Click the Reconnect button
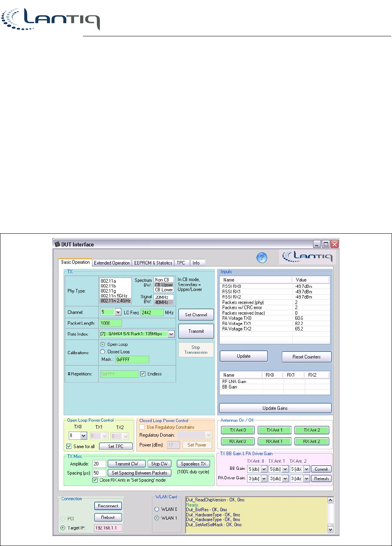The height and width of the screenshot is (546, 392). pos(108,506)
